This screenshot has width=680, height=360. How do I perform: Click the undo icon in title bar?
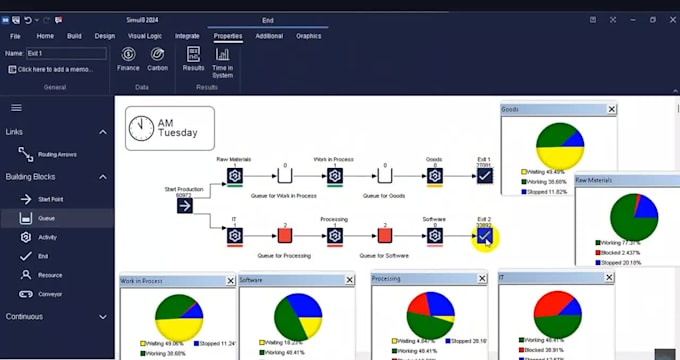[x=28, y=20]
